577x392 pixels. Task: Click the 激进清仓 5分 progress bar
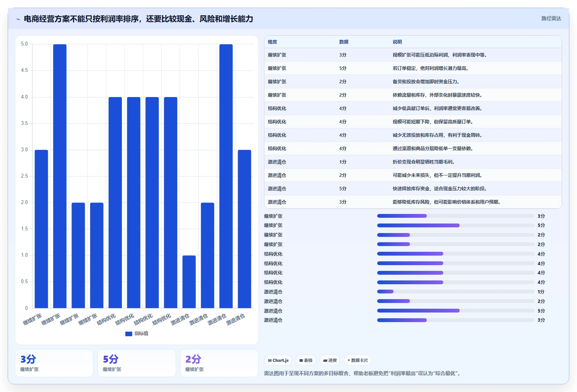coord(455,311)
